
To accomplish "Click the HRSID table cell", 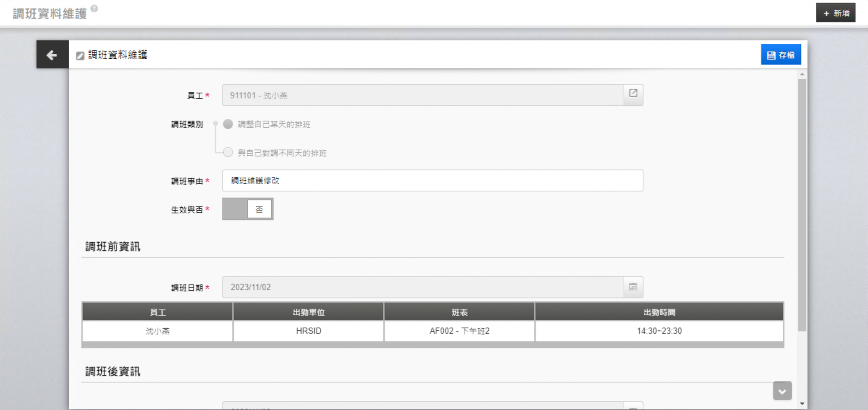I will 309,331.
